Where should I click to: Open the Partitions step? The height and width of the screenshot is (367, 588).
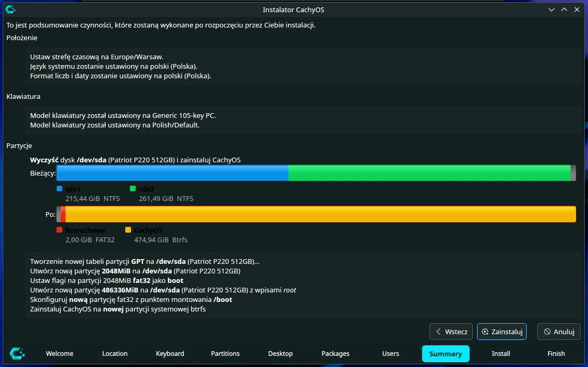(x=225, y=353)
